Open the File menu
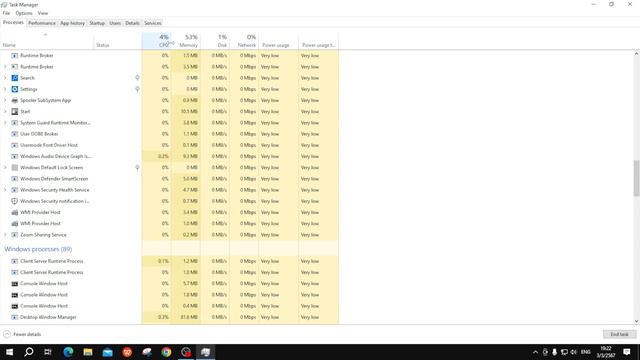This screenshot has width=640, height=360. point(7,13)
